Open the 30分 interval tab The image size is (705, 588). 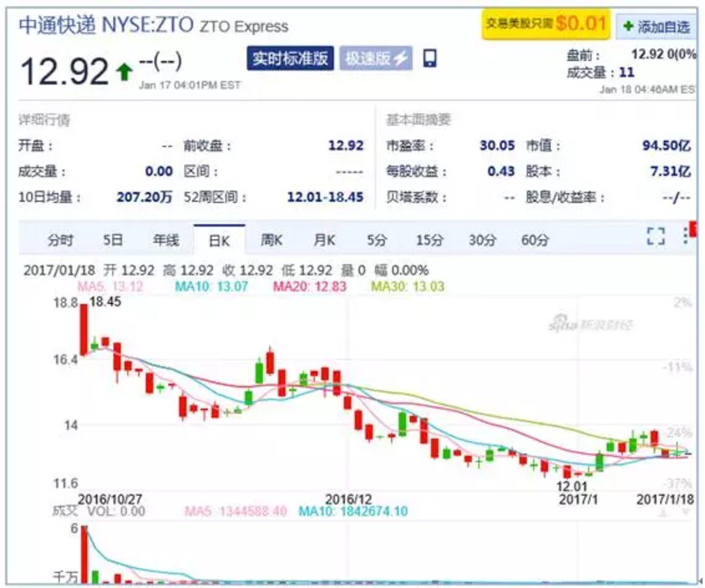483,240
